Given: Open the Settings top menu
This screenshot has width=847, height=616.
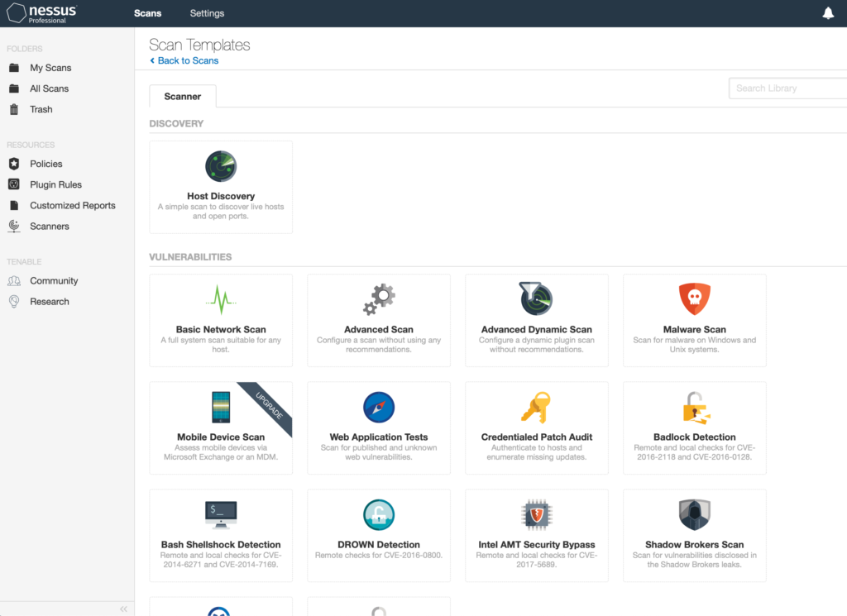Looking at the screenshot, I should pyautogui.click(x=207, y=13).
